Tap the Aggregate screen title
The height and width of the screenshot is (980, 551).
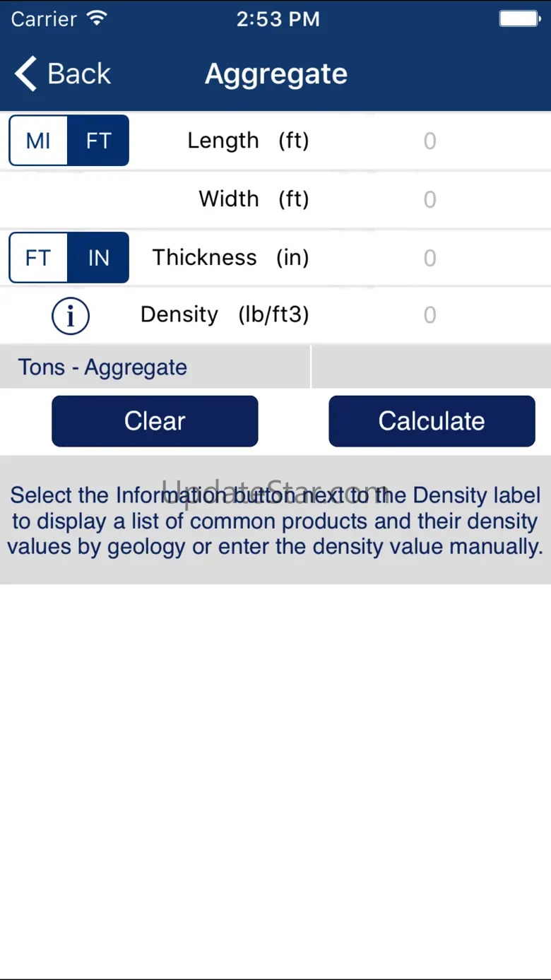pos(276,74)
